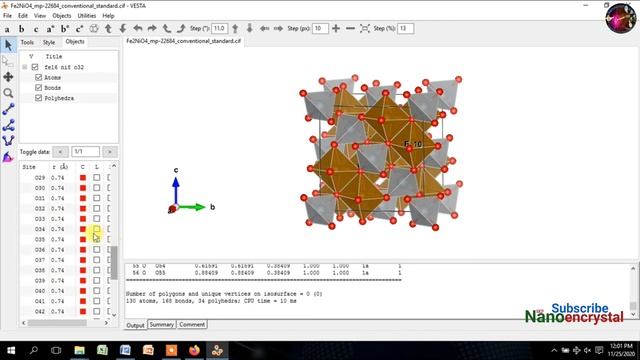
Task: Edit rotation step degrees field
Action: tap(219, 28)
